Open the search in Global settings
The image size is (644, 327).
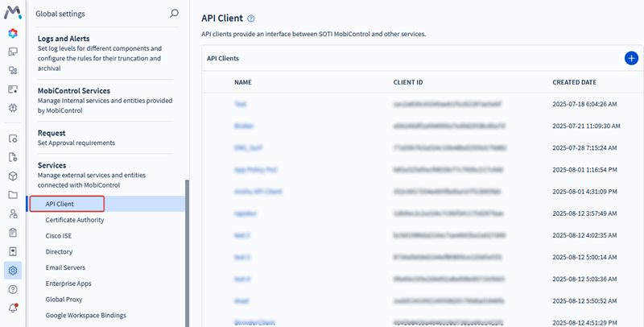(x=175, y=14)
